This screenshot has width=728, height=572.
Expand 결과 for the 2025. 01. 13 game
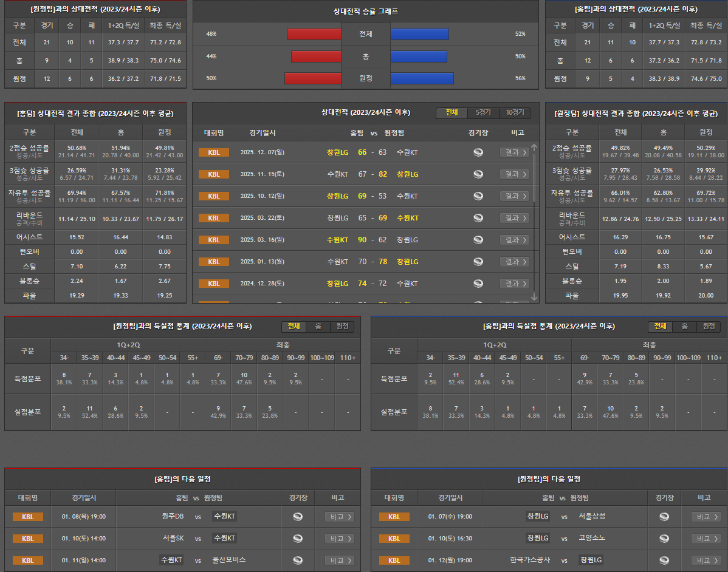coord(514,262)
